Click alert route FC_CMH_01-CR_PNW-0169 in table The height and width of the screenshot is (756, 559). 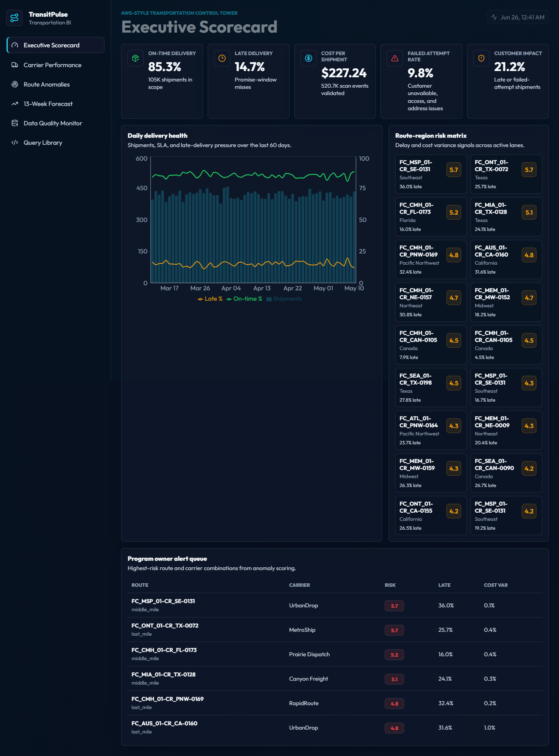168,699
